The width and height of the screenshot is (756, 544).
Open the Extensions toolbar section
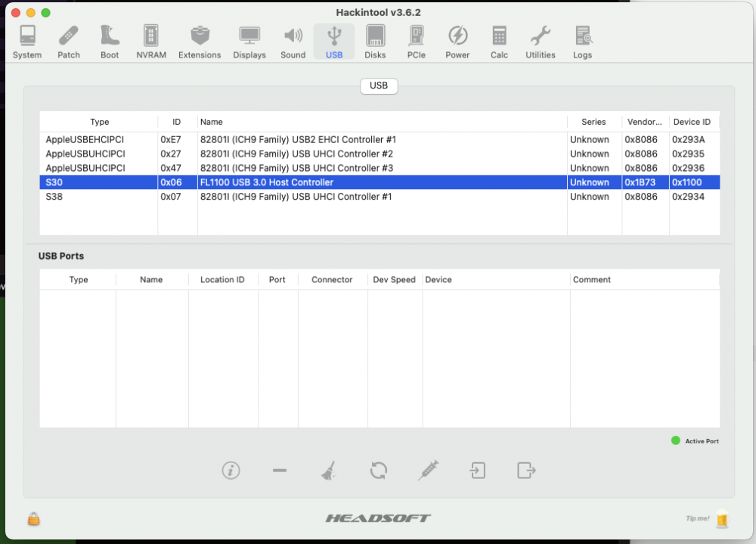pos(200,42)
